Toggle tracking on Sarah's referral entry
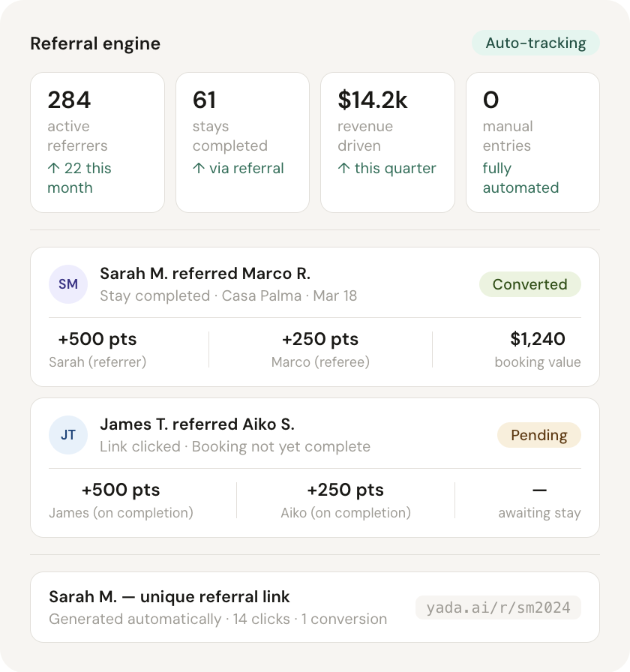This screenshot has height=672, width=630. pyautogui.click(x=315, y=315)
